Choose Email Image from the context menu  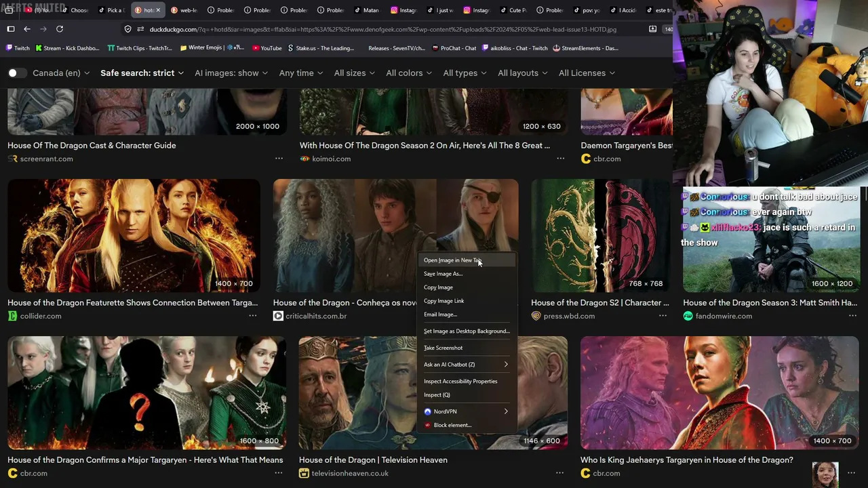[x=467, y=314]
